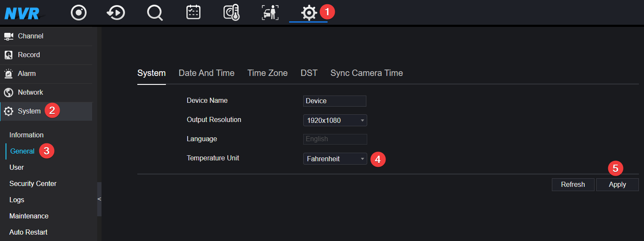644x241 pixels.
Task: Click the Network globe icon in sidebar
Action: coord(9,93)
